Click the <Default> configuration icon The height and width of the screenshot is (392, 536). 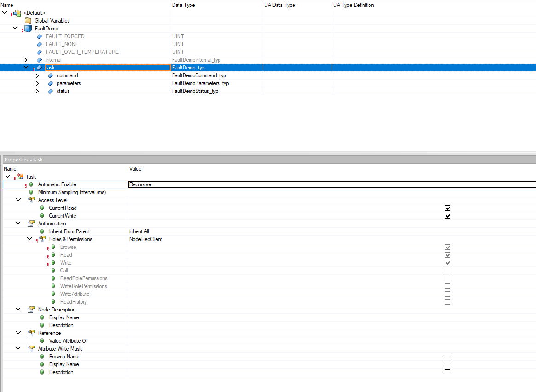coord(17,13)
